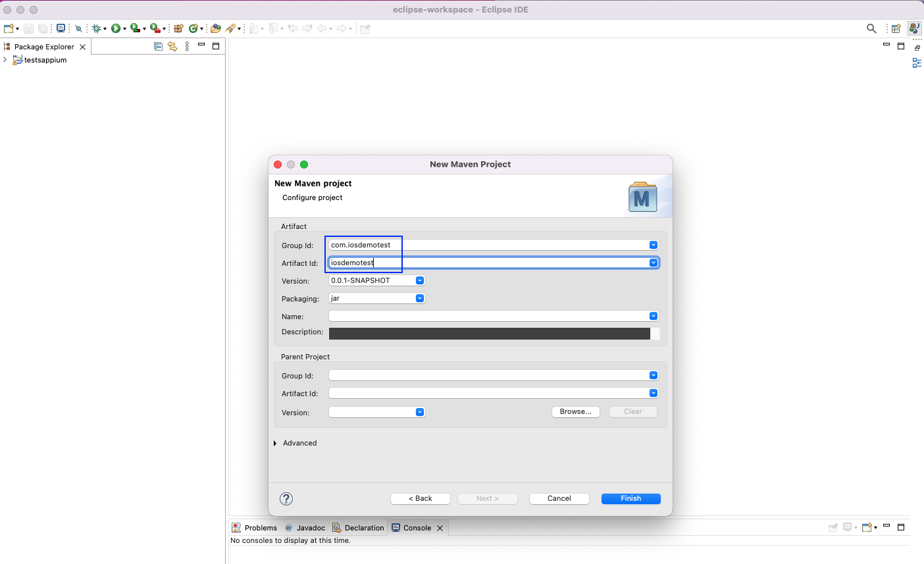Expand the testsappium project tree
This screenshot has width=924, height=564.
[x=5, y=60]
